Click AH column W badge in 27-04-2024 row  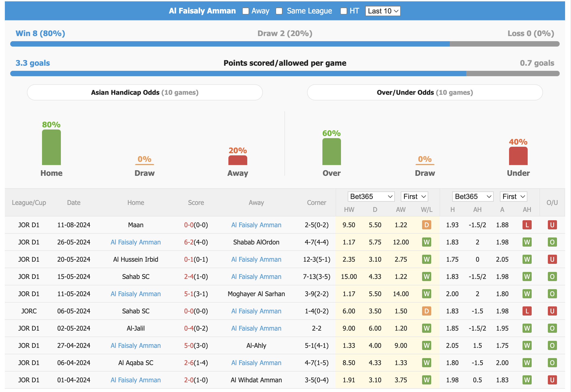(527, 345)
